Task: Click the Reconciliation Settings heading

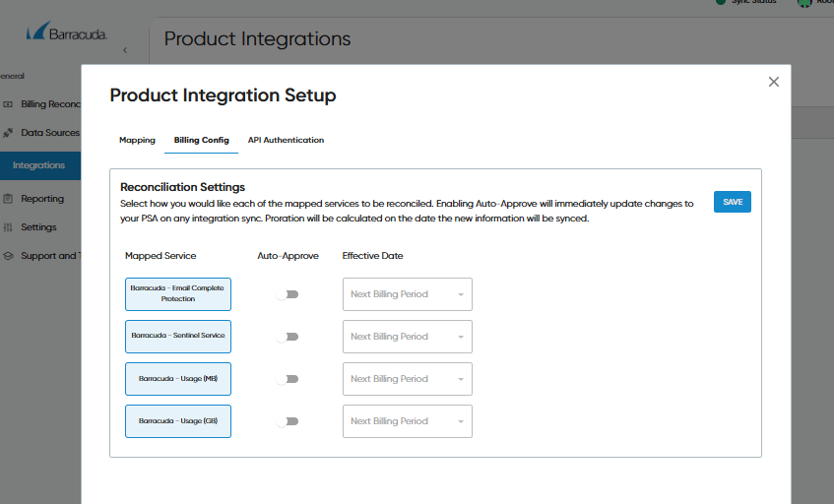Action: tap(182, 187)
